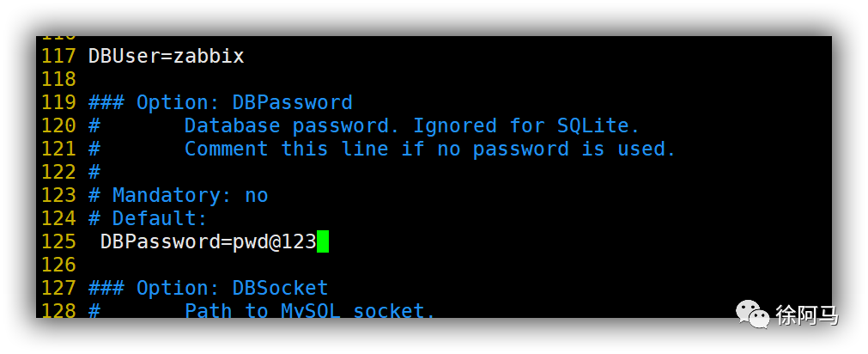Click the green cursor block after pwd@123
The image size is (868, 354).
click(x=323, y=241)
